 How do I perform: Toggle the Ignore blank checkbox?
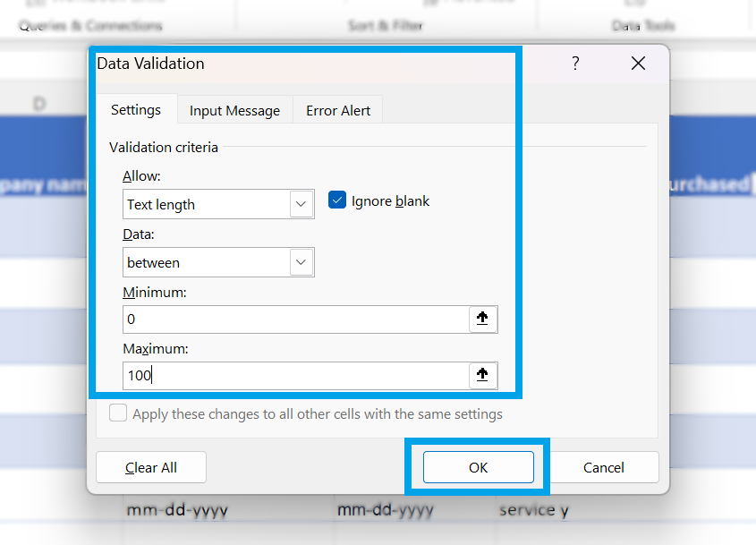click(337, 200)
